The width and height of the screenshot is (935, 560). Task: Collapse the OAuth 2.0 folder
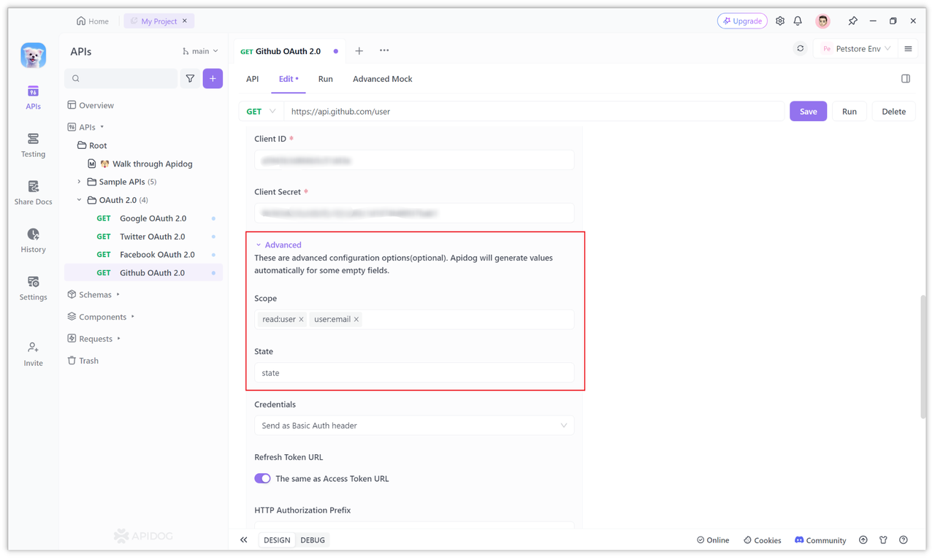coord(79,200)
